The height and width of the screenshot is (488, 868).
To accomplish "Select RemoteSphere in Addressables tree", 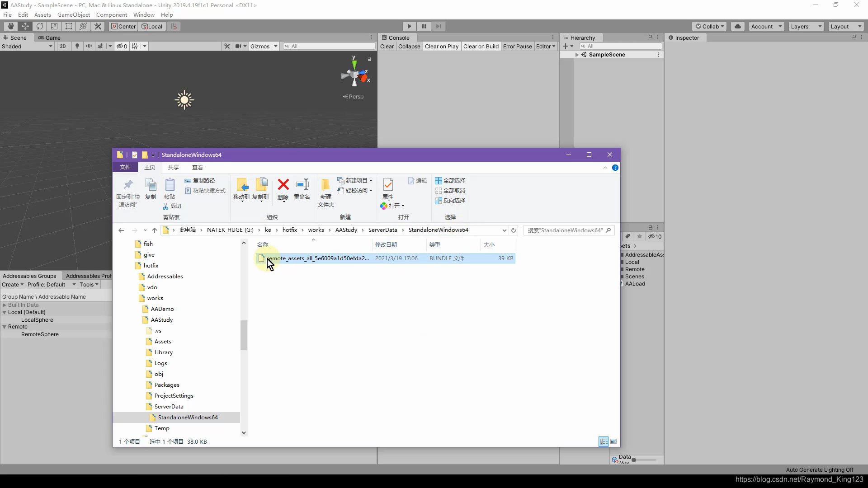I will tap(40, 333).
